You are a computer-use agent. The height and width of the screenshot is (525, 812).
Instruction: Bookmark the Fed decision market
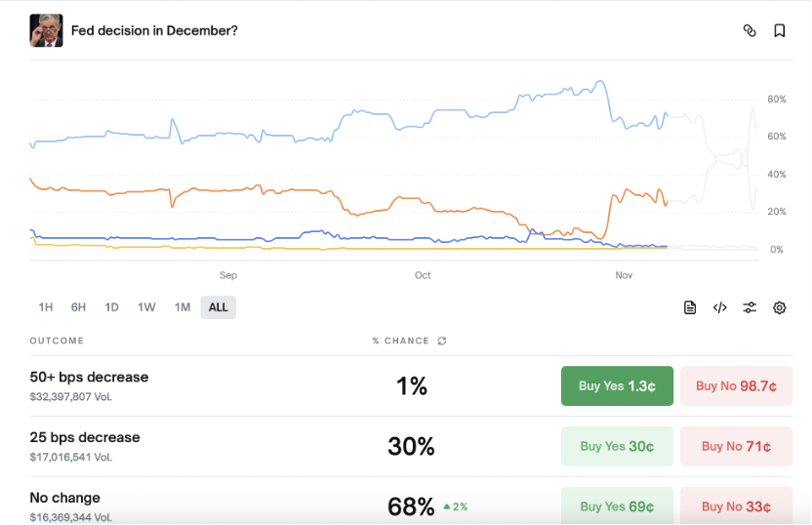point(780,30)
